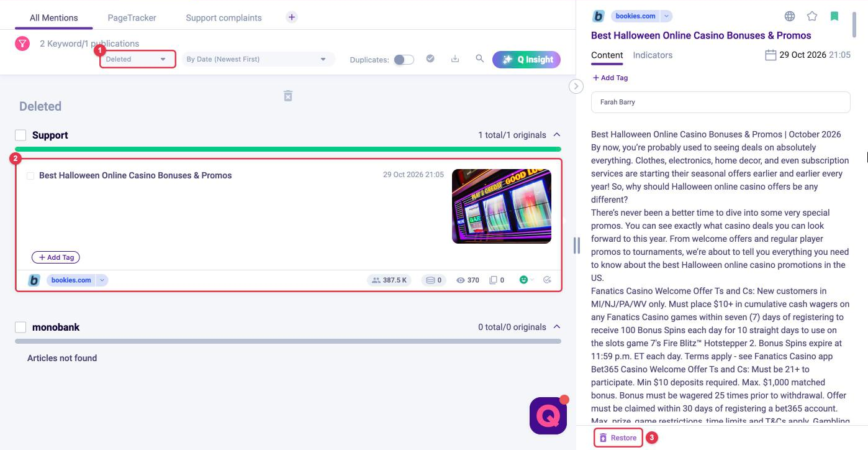
Task: Click the mark-all-processed checkmark icon
Action: point(430,58)
